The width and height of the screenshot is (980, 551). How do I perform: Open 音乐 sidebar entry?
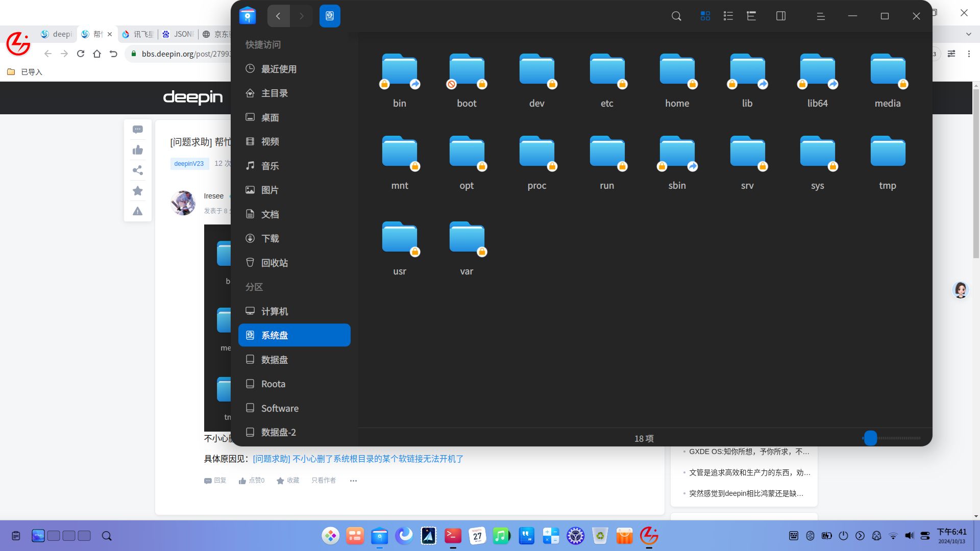click(295, 166)
